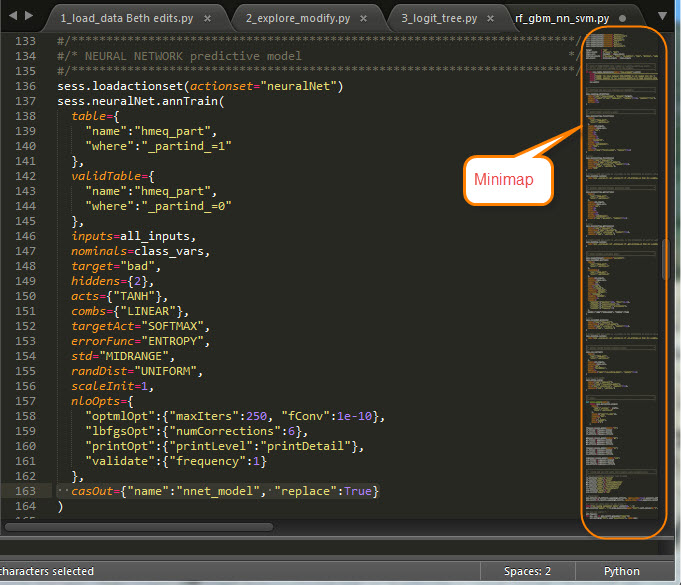Screen dimensions: 681x585
Task: Select the rf_gbm_nn_svm.py tab
Action: pos(563,18)
